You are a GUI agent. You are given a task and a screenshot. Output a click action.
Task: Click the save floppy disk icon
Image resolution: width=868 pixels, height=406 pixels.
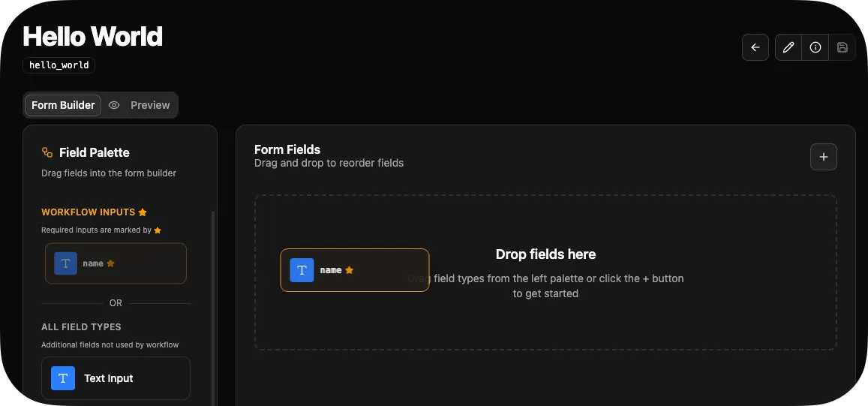pyautogui.click(x=842, y=47)
